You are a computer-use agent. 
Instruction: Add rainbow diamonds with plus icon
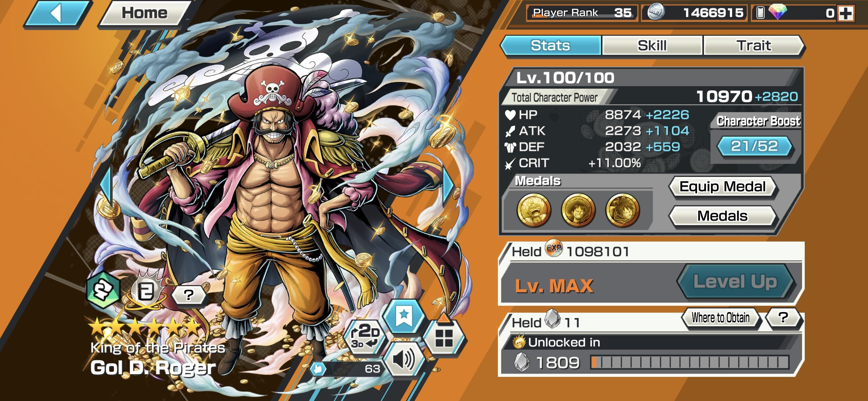pos(846,13)
